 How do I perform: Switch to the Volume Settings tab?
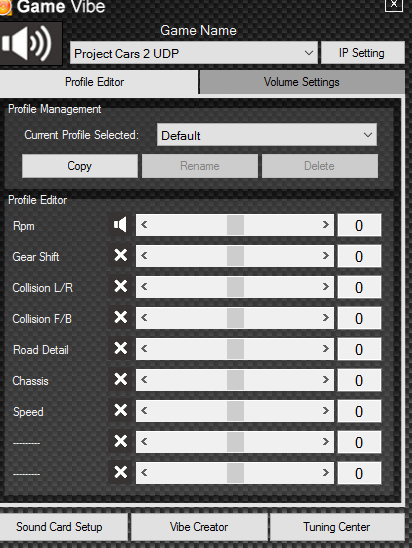pyautogui.click(x=302, y=82)
